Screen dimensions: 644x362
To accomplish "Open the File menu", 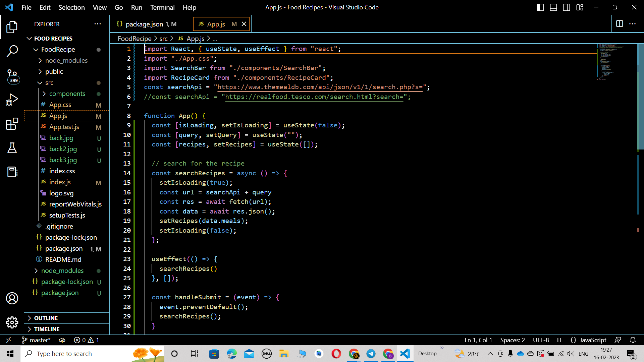I will (26, 7).
